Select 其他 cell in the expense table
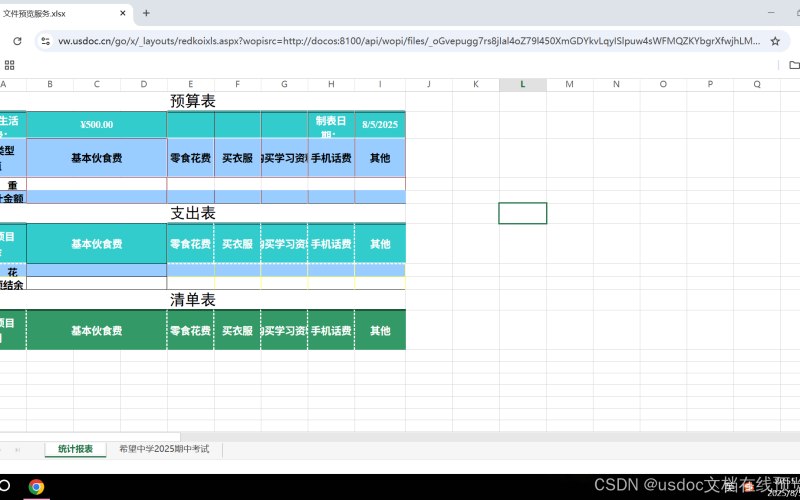 tap(380, 244)
